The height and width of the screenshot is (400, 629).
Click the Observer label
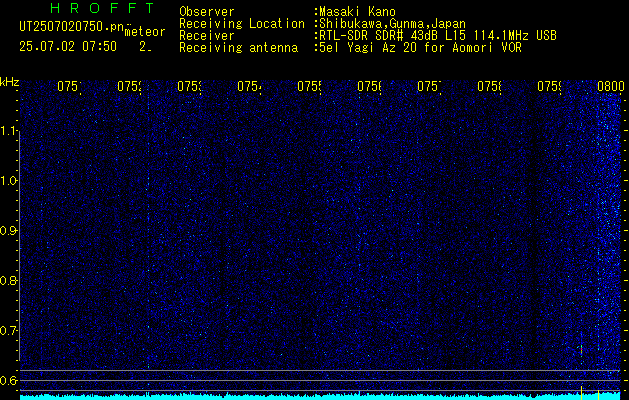207,12
